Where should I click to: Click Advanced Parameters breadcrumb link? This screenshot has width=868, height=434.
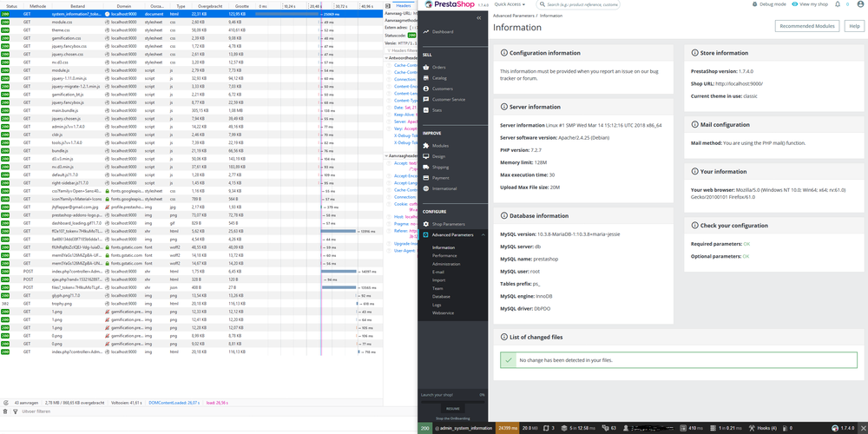(x=513, y=16)
